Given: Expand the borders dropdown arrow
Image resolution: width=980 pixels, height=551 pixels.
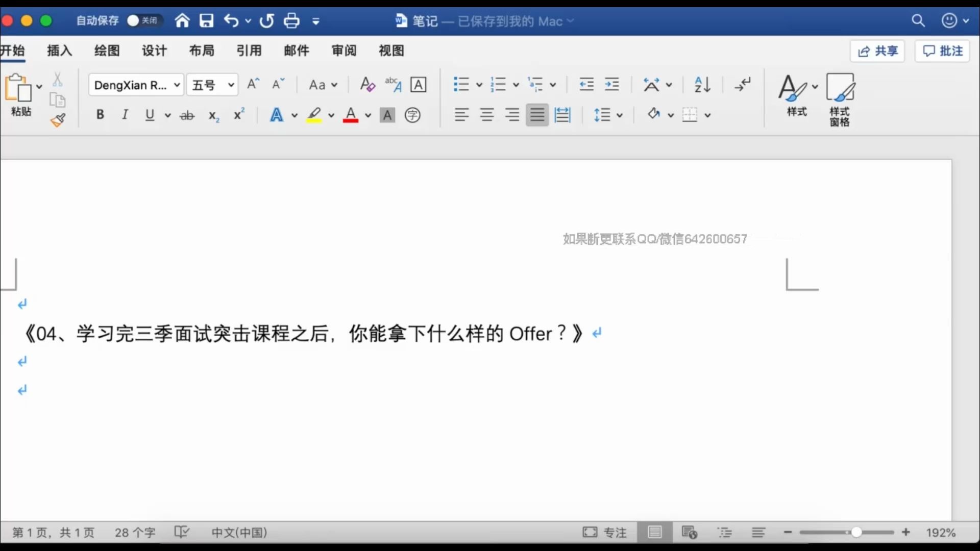Looking at the screenshot, I should [707, 115].
